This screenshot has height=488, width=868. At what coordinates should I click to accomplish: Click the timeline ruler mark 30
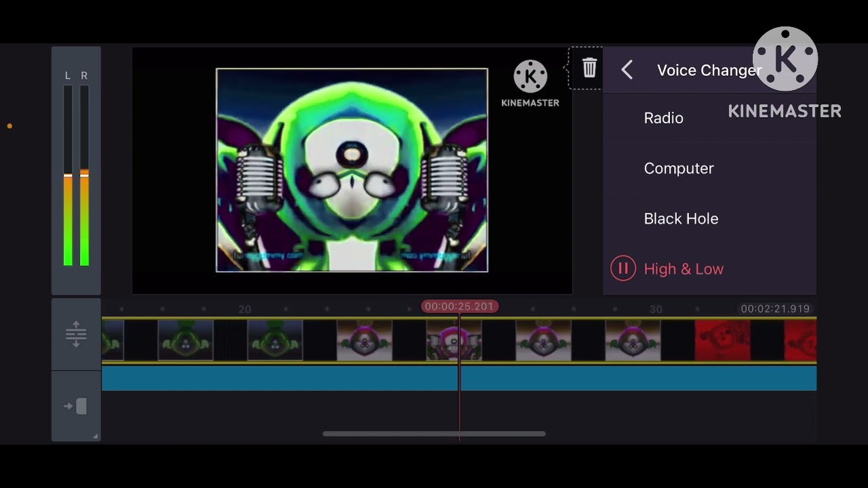click(656, 309)
